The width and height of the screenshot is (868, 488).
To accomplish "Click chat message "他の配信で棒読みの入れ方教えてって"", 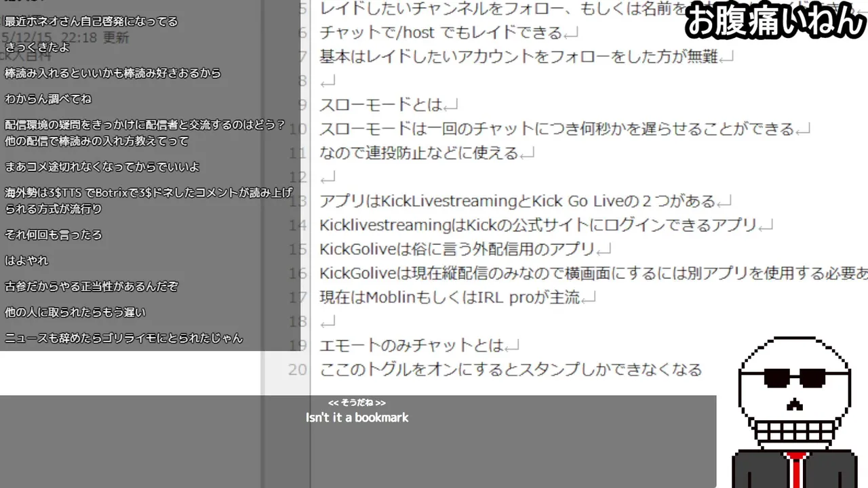I will tap(96, 142).
